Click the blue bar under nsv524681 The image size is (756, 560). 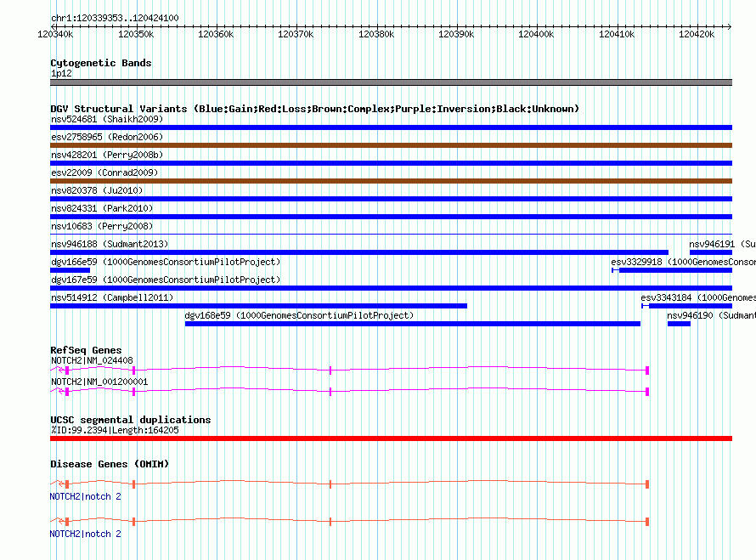pyautogui.click(x=391, y=127)
